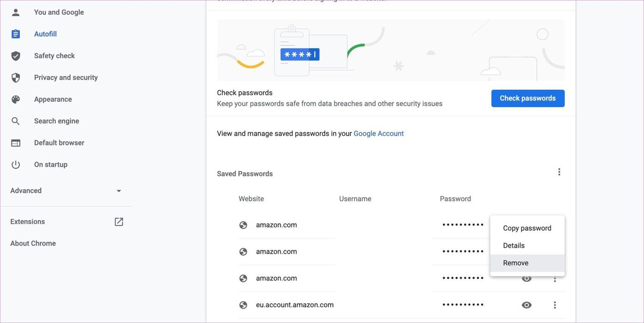Reveal password for eu.account.amazon.com

pos(526,305)
